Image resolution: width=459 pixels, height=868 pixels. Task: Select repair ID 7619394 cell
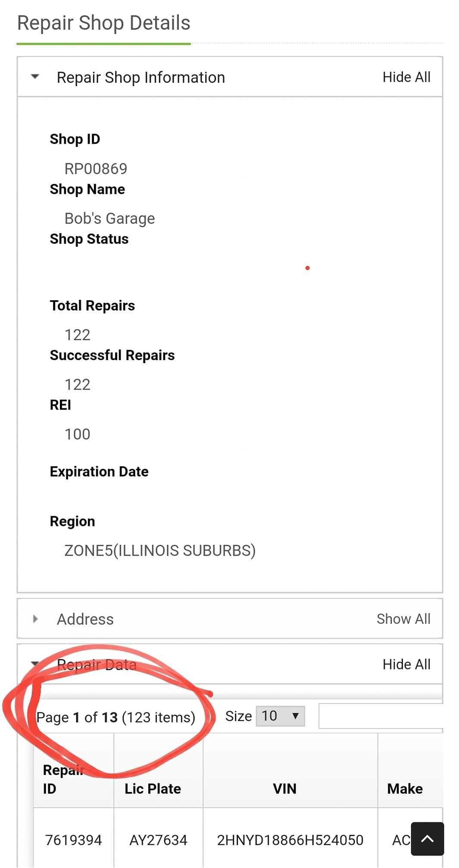[73, 840]
